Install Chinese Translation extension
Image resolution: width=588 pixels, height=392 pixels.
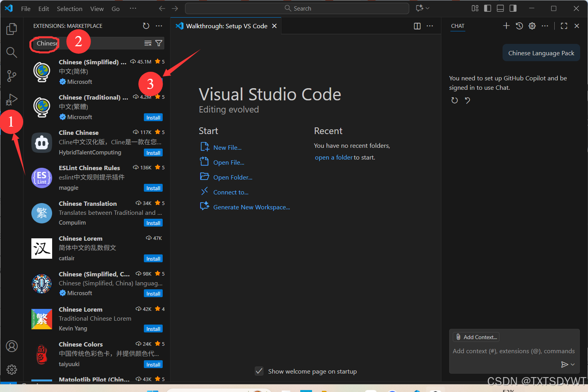pos(153,223)
